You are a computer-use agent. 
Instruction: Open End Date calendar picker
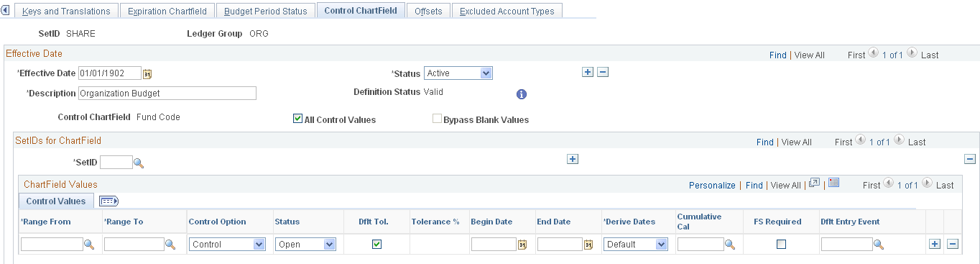tap(588, 245)
